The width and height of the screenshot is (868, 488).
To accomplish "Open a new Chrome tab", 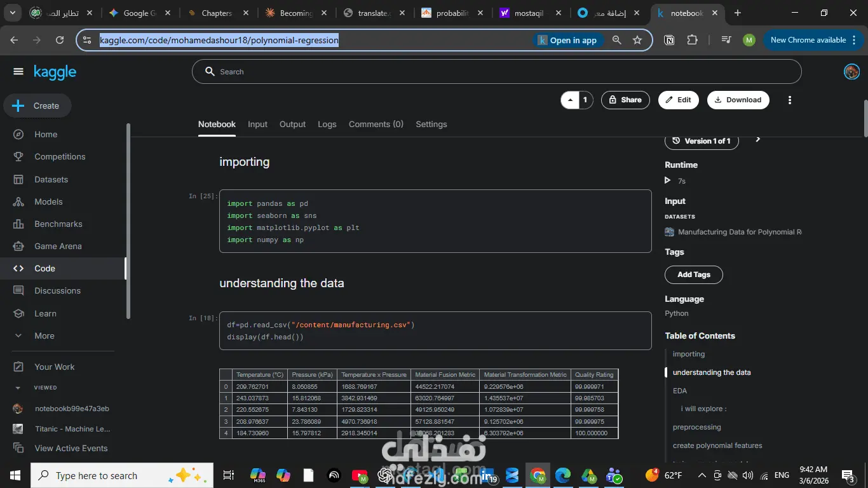I will pyautogui.click(x=738, y=13).
